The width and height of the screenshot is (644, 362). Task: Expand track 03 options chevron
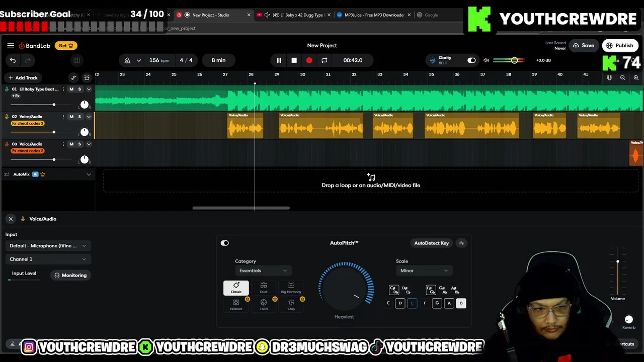[x=89, y=144]
